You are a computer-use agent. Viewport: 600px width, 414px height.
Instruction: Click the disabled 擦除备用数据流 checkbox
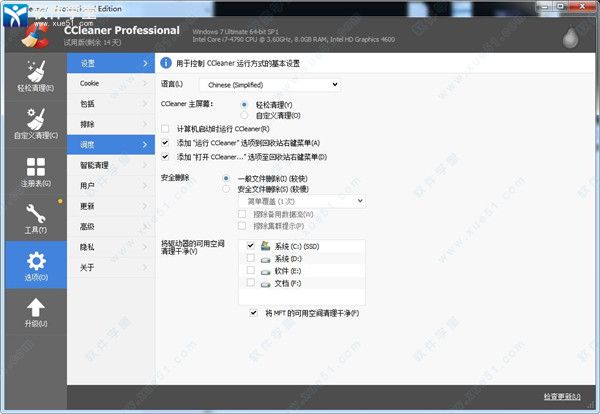242,214
